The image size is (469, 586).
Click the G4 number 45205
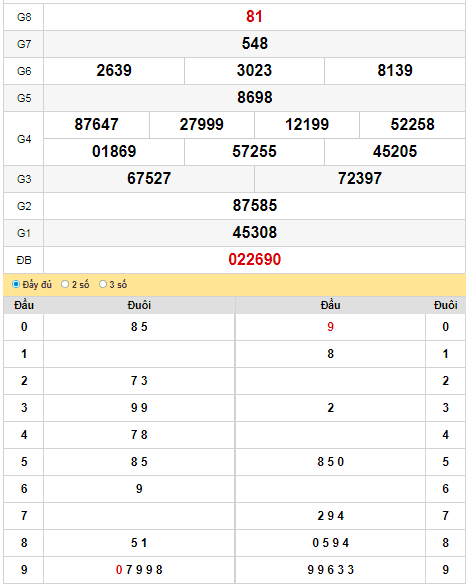coord(395,151)
